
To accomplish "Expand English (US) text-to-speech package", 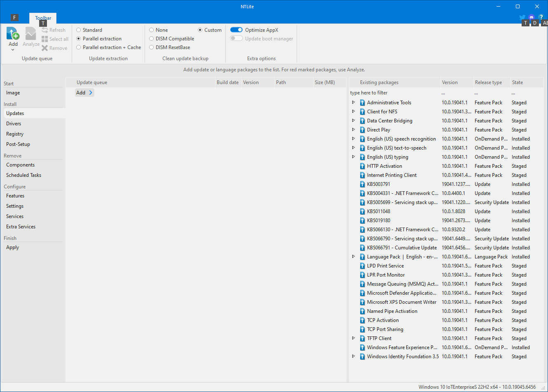I will (x=353, y=148).
